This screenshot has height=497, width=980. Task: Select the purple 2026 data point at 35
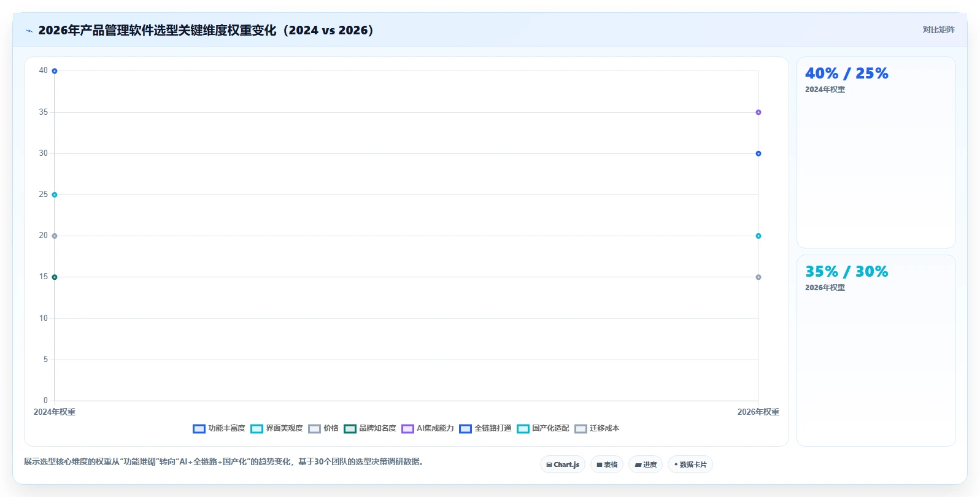758,112
